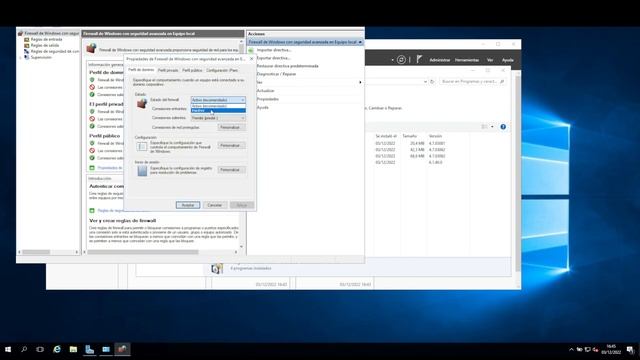Click the Buscar en Programas search field

click(x=473, y=82)
